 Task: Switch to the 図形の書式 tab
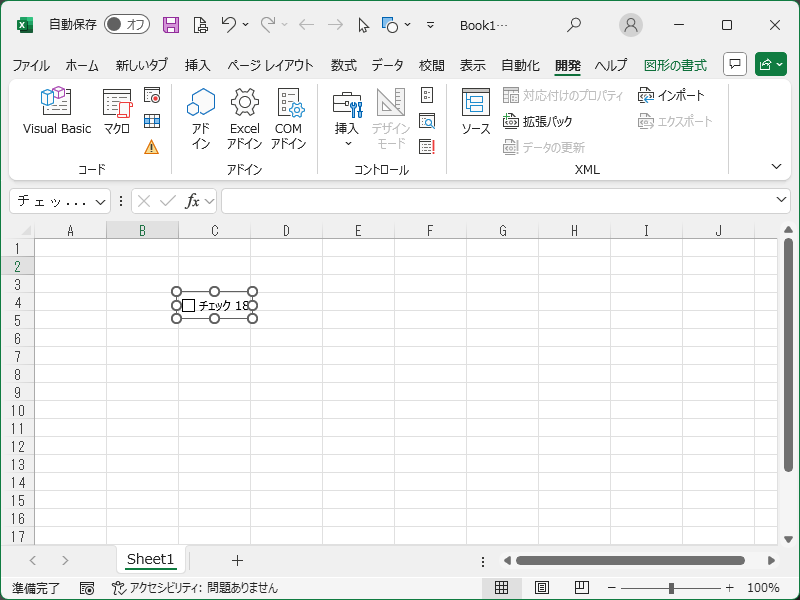pyautogui.click(x=675, y=65)
